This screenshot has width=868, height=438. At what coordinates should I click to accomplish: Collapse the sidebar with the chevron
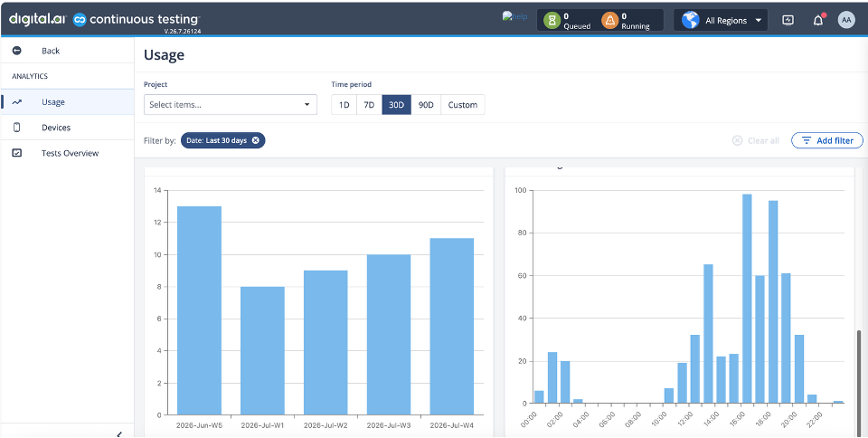[119, 434]
